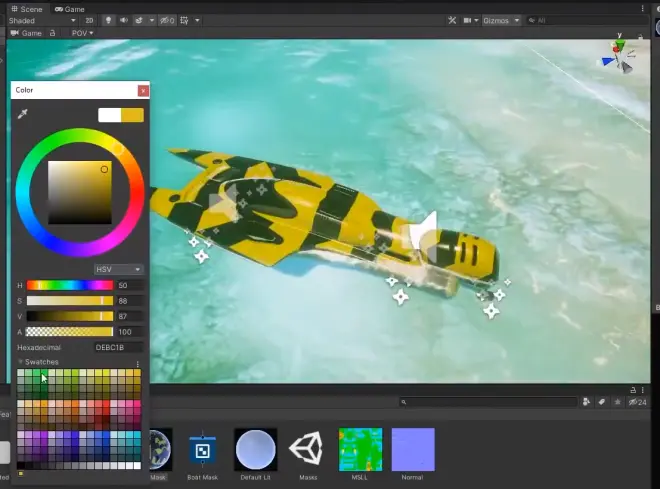Viewport: 660px width, 489px height.
Task: Open the scene camera dropdown arrow
Action: 476,20
